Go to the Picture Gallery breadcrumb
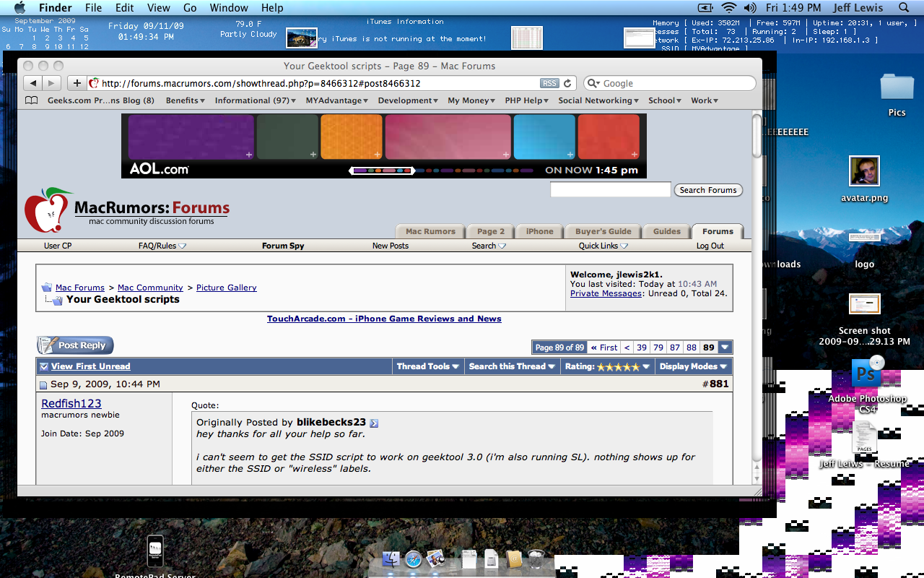This screenshot has height=578, width=924. 226,288
